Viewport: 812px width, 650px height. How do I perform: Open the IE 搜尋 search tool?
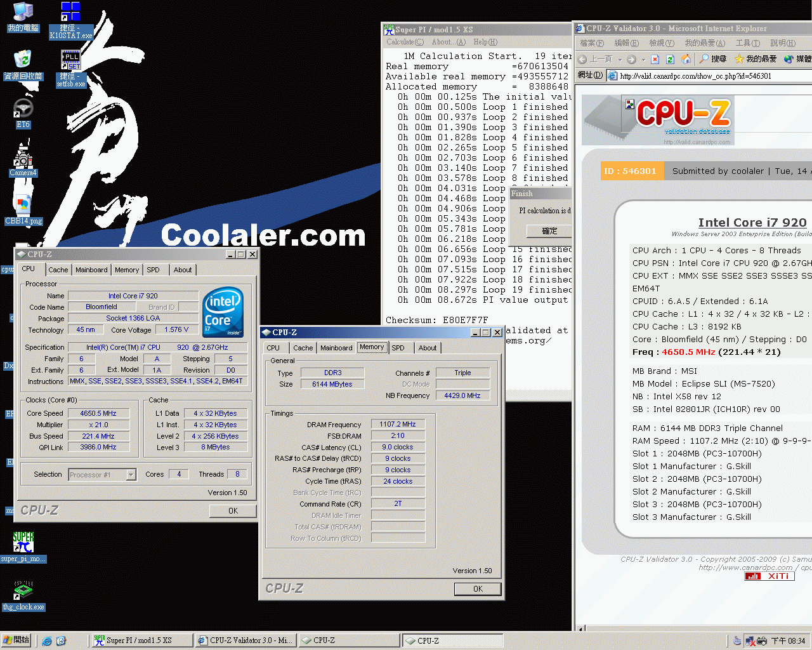(712, 59)
